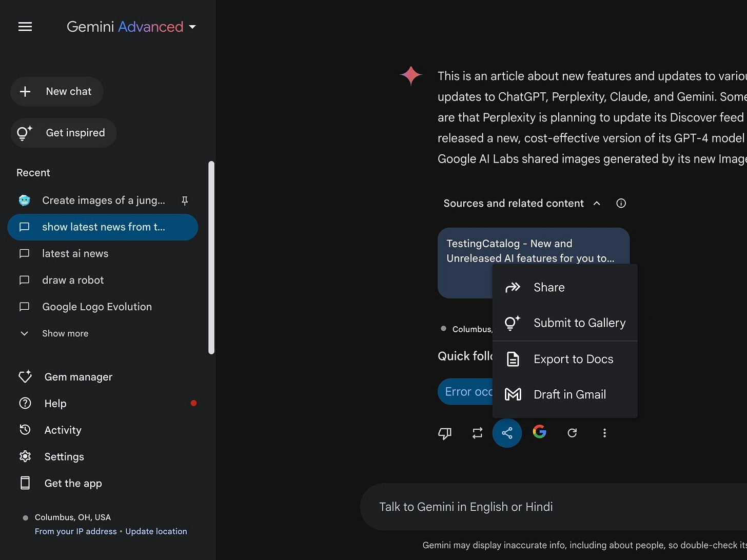Viewport: 747px width, 560px height.
Task: Select Draft in Gmail
Action: [565, 394]
